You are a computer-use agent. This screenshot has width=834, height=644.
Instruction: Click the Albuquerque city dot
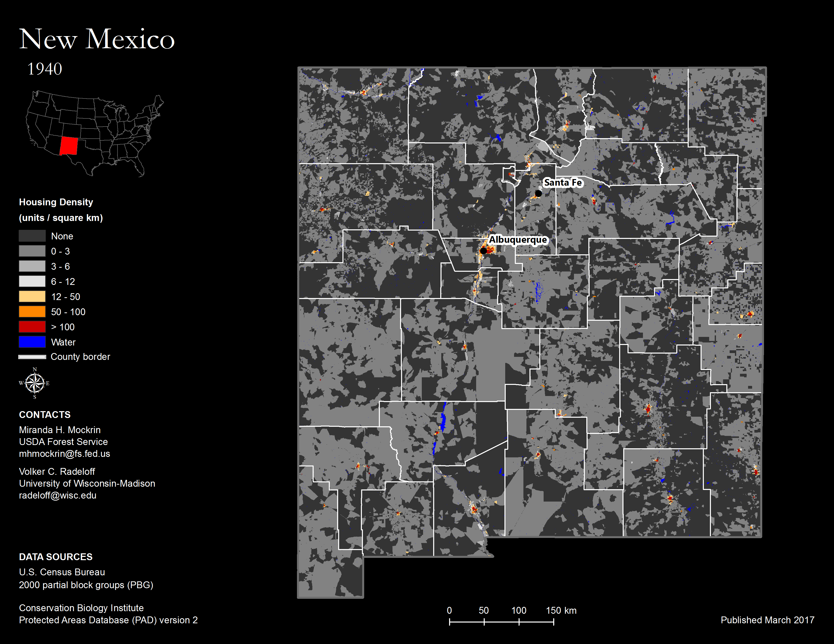coord(483,251)
